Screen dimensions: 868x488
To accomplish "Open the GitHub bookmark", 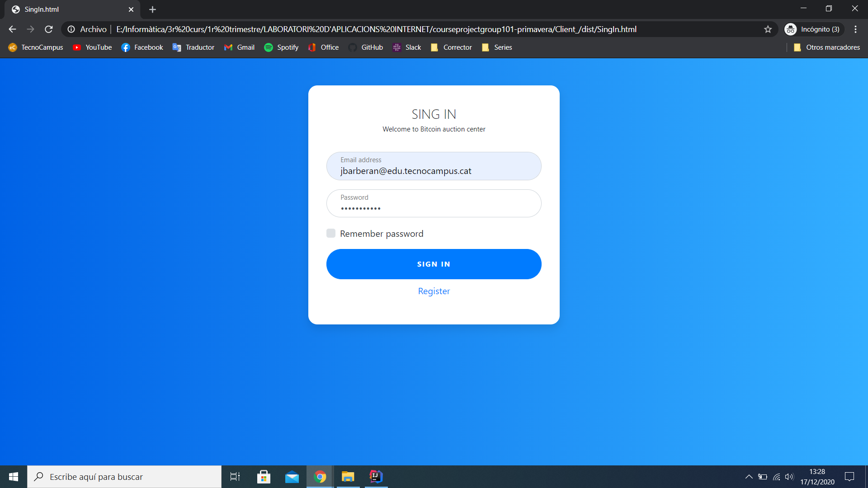I will pos(365,47).
